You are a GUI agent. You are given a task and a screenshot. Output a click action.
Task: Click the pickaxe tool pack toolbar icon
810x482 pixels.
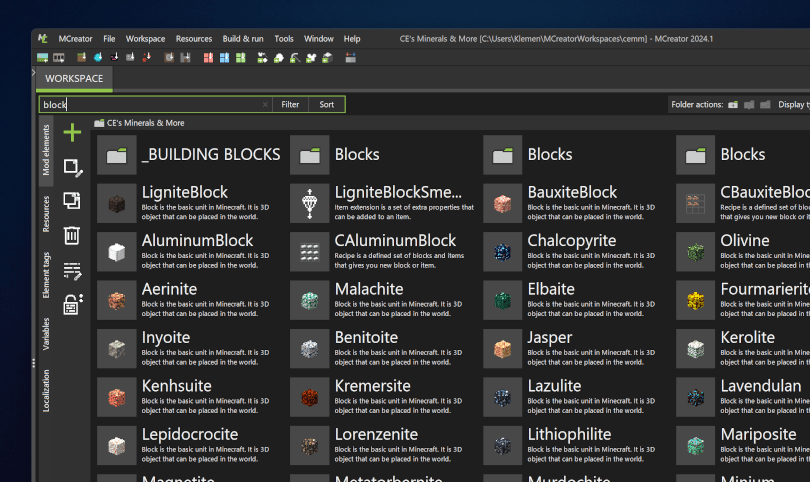(294, 58)
